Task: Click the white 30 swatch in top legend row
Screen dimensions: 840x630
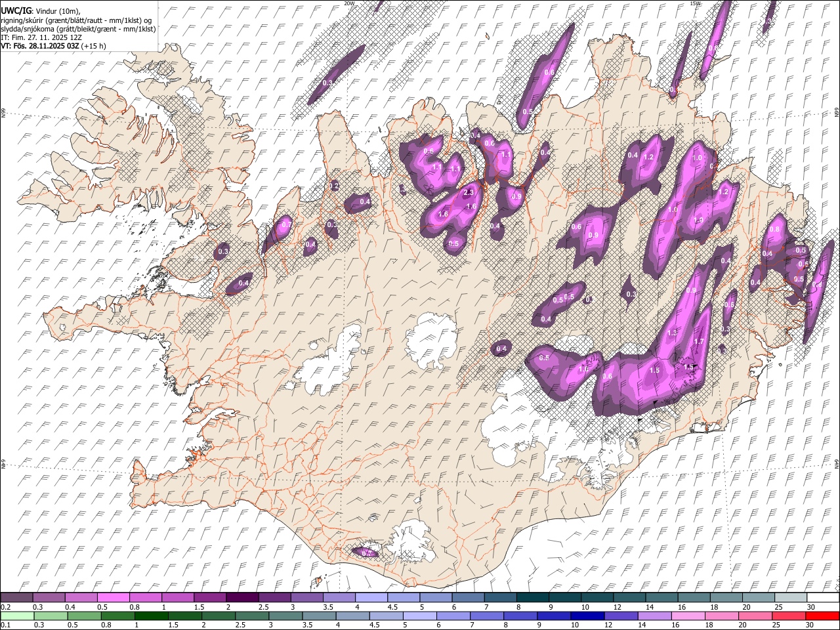Action: 823,597
